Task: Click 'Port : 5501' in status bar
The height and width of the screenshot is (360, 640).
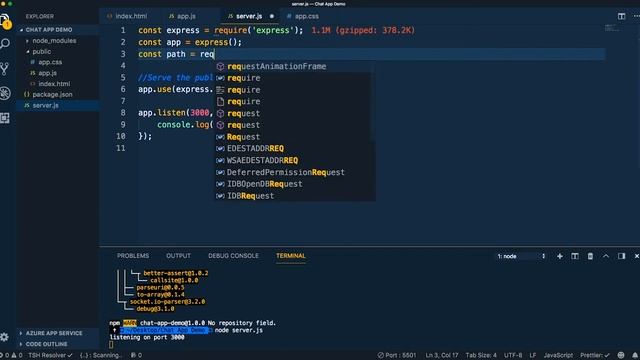Action: [397, 355]
